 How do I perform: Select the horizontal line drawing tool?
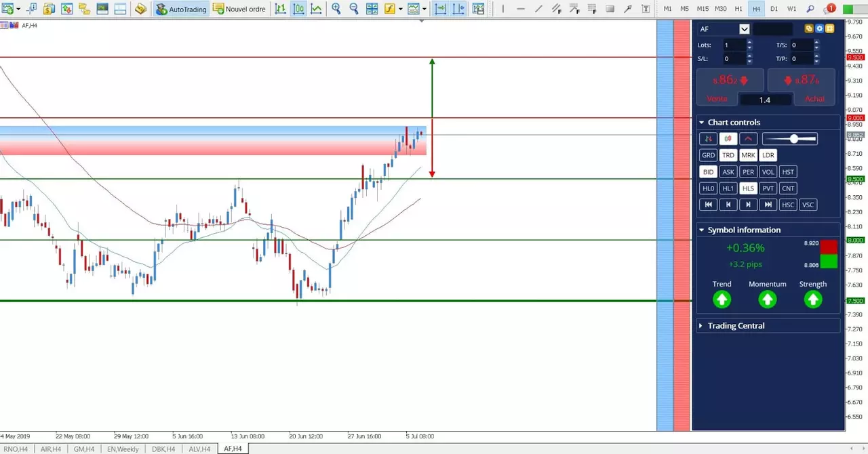tap(521, 9)
